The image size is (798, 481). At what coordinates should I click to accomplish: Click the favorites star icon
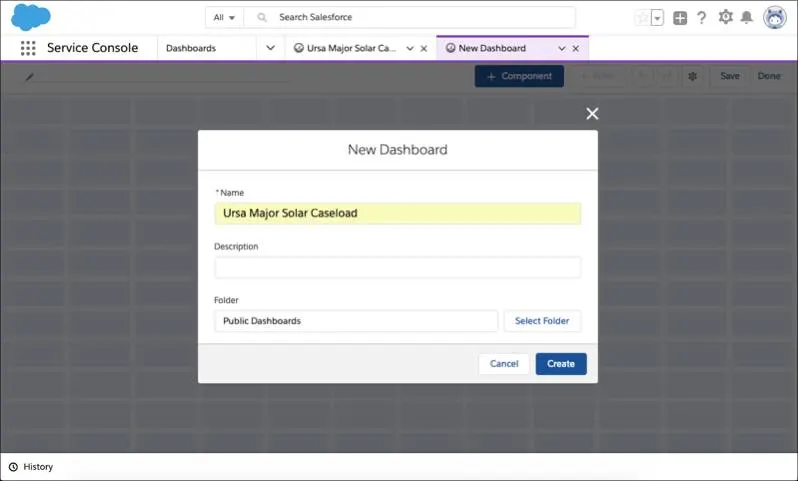click(x=642, y=18)
